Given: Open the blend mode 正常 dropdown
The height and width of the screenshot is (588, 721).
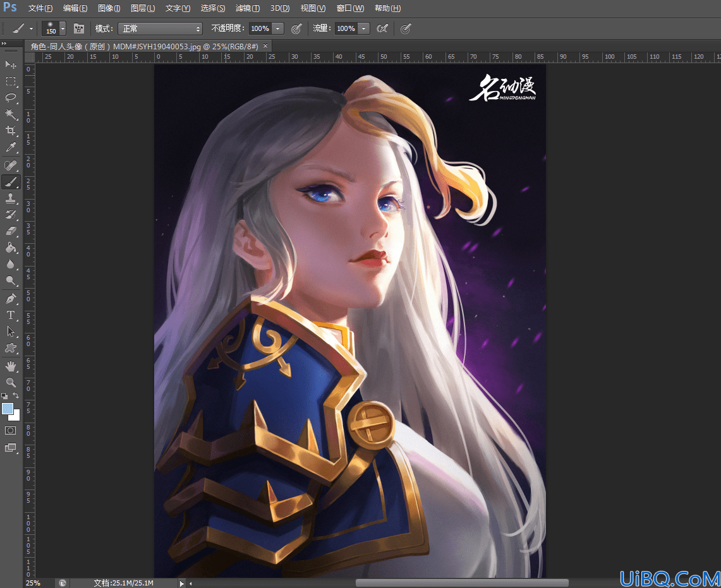Looking at the screenshot, I should pyautogui.click(x=160, y=28).
